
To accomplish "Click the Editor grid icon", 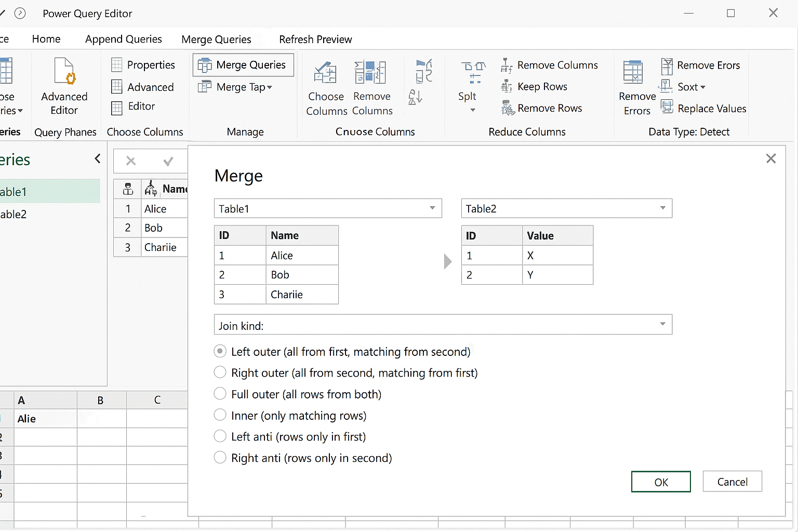I will click(117, 108).
